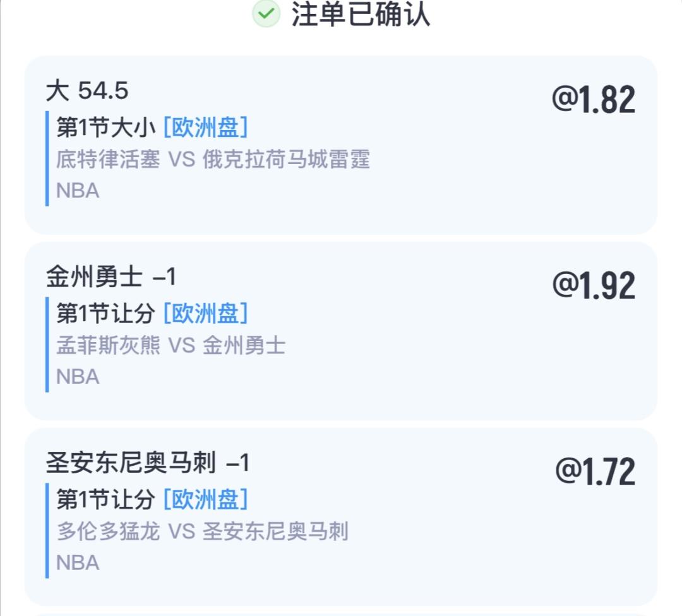The width and height of the screenshot is (682, 616).
Task: Click NBA label under the 孟菲斯灰熊 match
Action: tap(78, 377)
